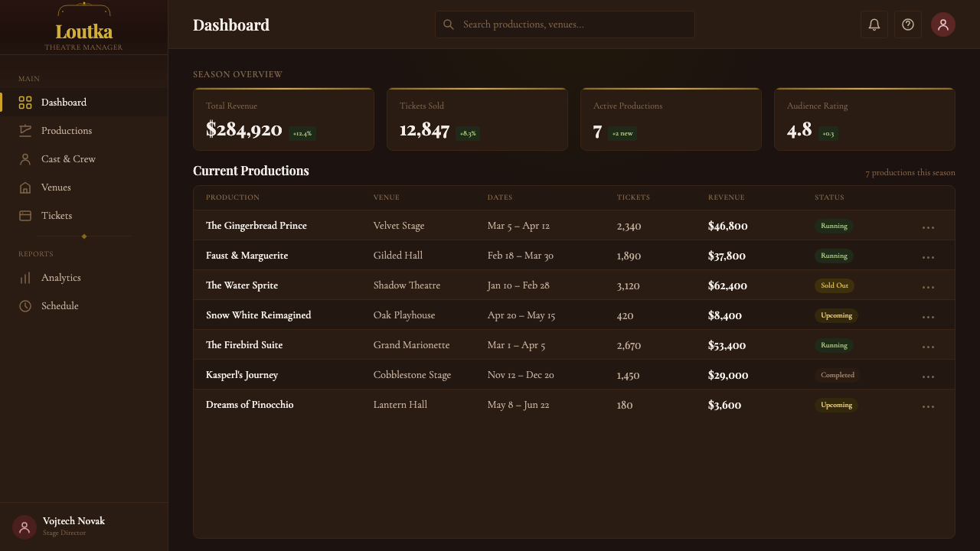980x551 pixels.
Task: Focus the Search productions, venues field
Action: click(x=565, y=24)
